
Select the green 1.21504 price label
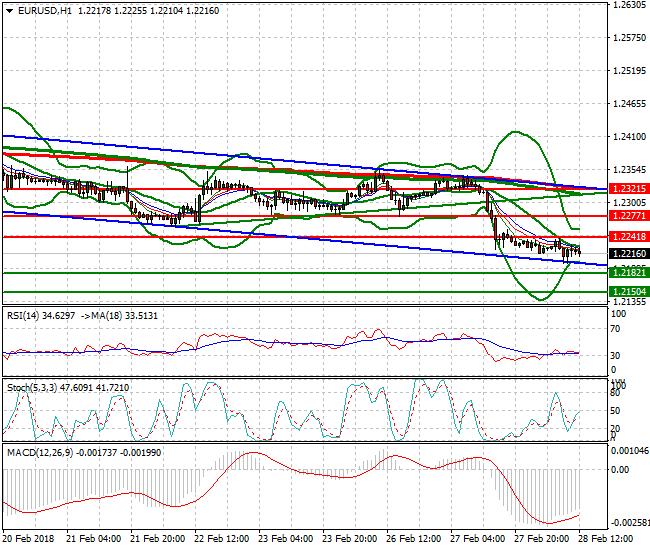coord(629,291)
